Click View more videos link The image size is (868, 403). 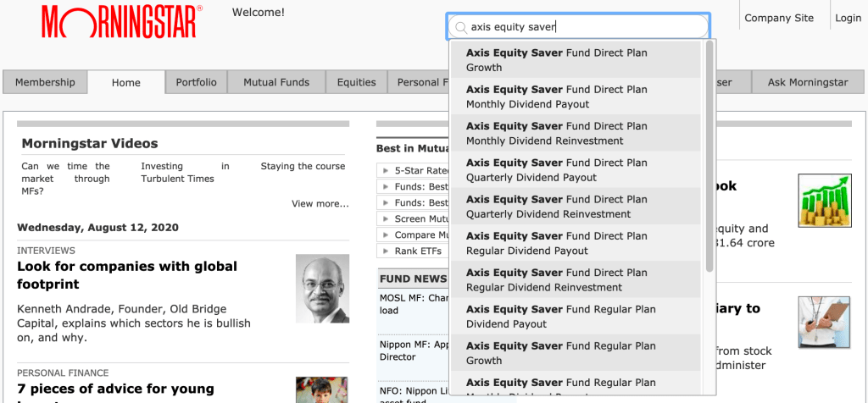click(320, 203)
